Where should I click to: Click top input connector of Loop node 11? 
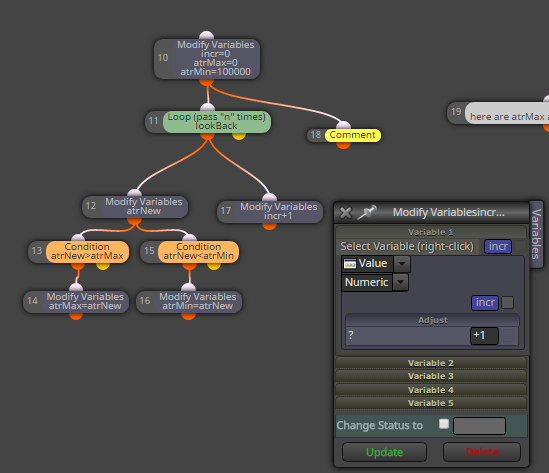click(x=208, y=107)
